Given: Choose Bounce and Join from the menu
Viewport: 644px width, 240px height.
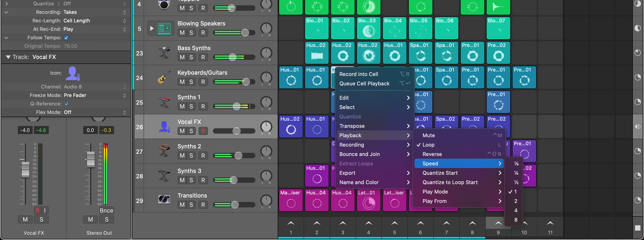Looking at the screenshot, I should 360,154.
